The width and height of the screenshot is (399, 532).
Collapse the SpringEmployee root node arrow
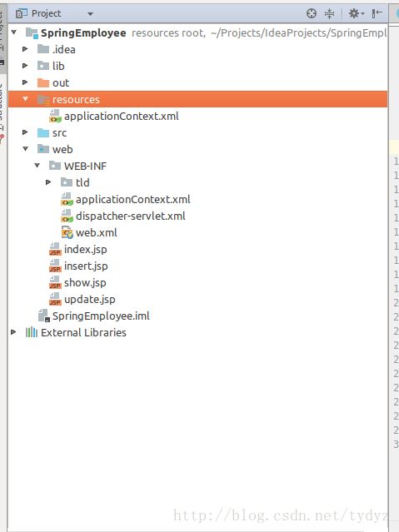pos(14,32)
